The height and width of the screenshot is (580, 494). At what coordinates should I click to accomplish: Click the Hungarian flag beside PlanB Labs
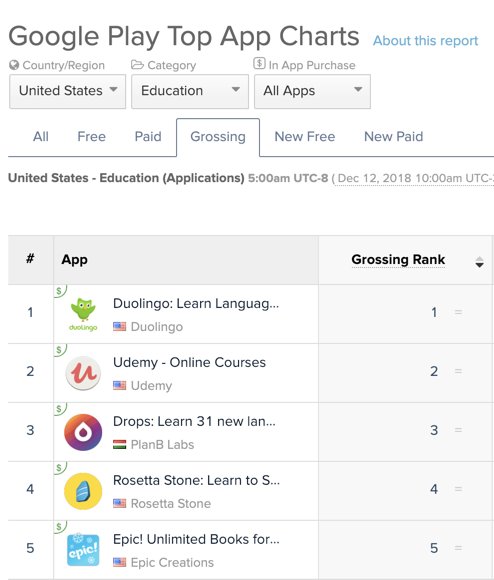point(119,444)
